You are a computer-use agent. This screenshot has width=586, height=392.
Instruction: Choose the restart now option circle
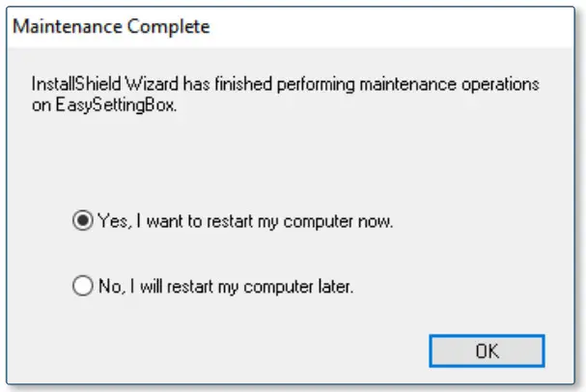point(82,221)
